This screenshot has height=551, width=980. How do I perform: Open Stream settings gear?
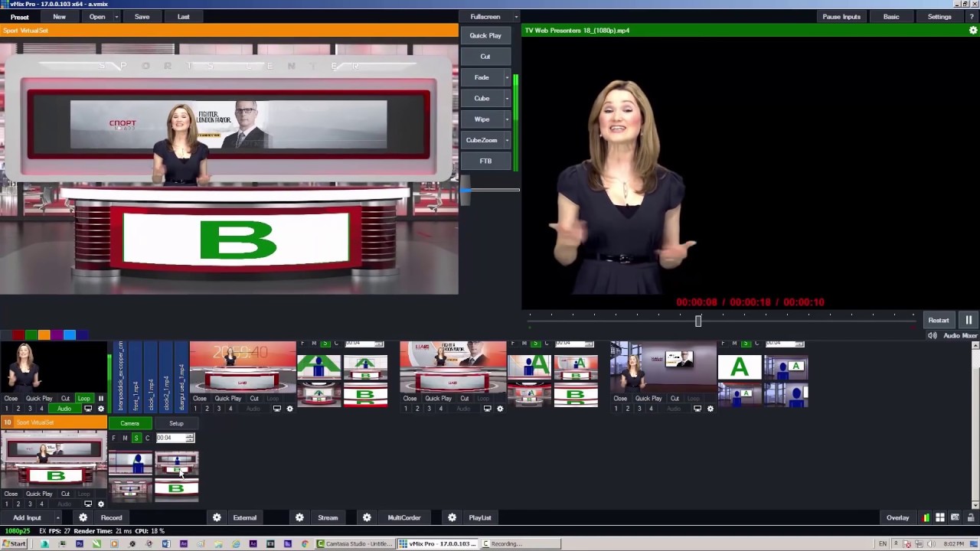pos(299,517)
